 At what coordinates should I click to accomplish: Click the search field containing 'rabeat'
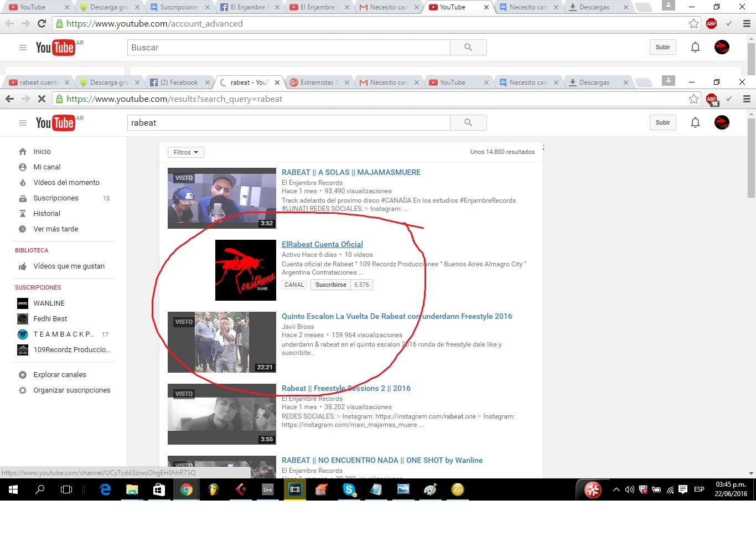point(289,123)
